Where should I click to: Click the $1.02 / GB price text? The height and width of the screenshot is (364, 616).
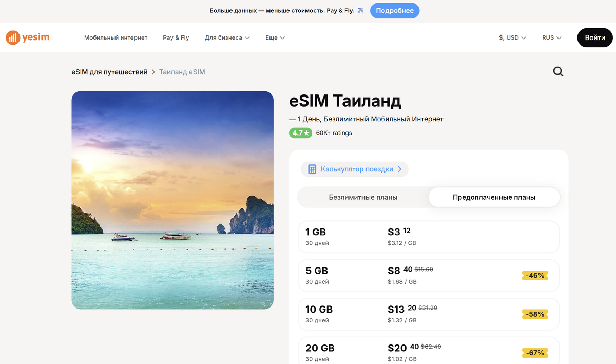click(402, 359)
